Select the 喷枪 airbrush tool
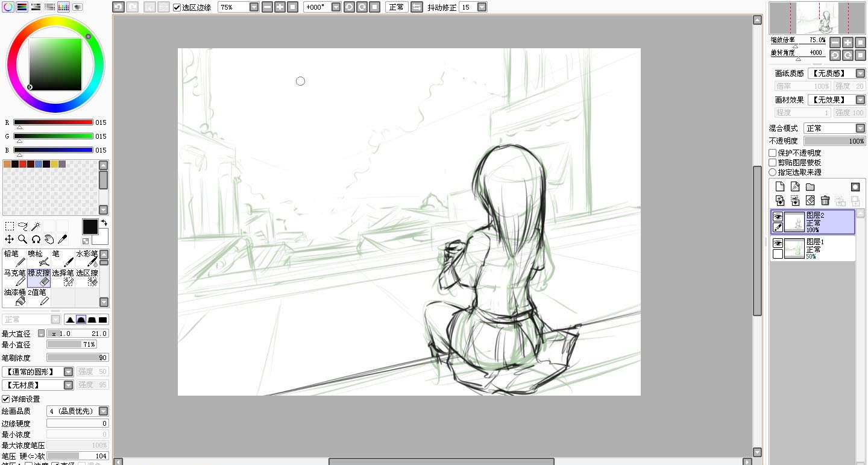This screenshot has height=465, width=868. tap(39, 259)
